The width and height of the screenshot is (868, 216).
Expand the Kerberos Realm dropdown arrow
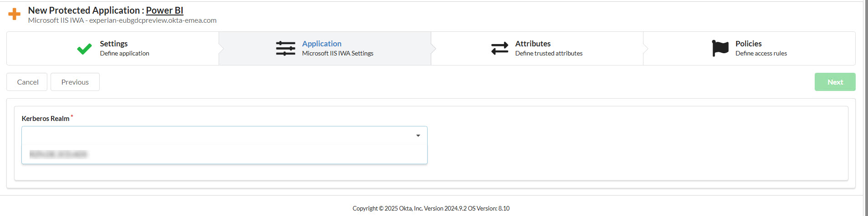(418, 136)
